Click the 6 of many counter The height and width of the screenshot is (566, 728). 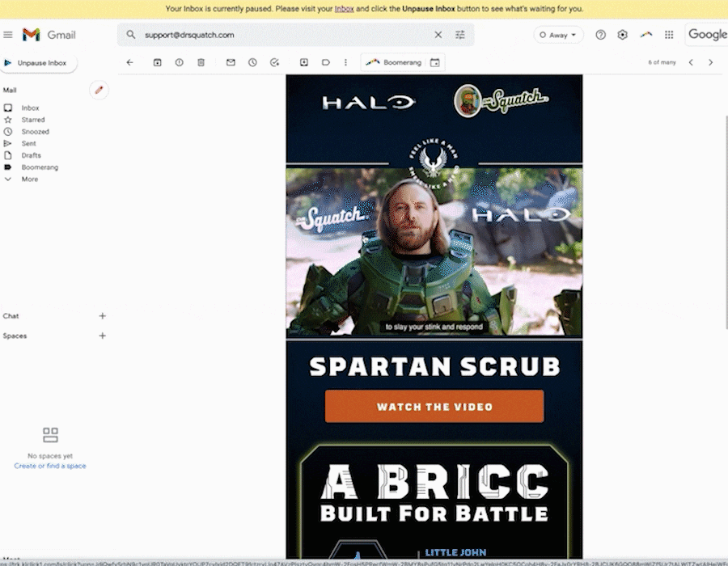[662, 62]
